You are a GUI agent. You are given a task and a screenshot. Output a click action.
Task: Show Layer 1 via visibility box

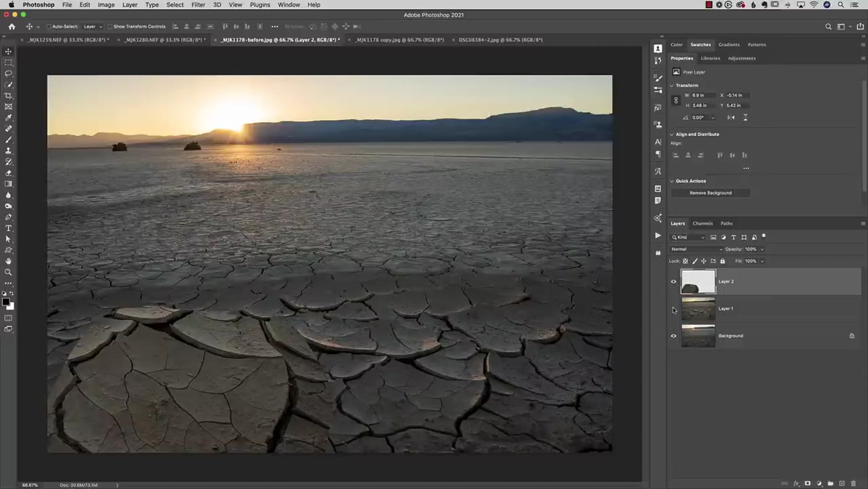coord(673,309)
